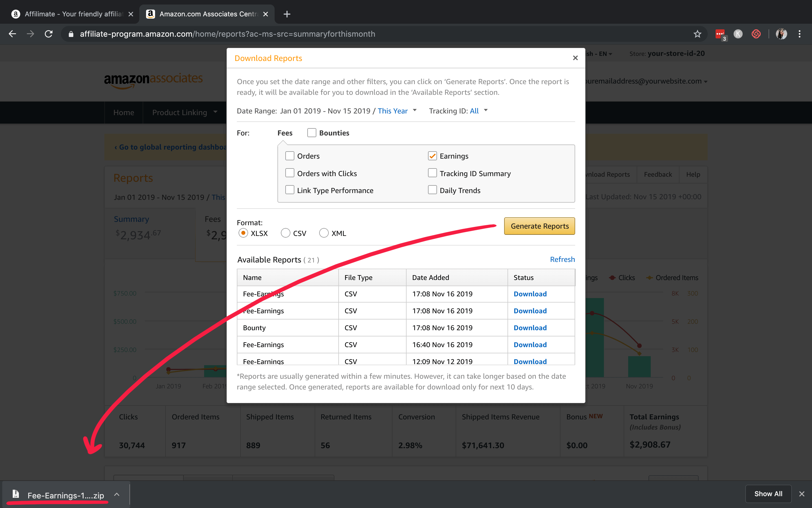
Task: Download the 12:09 Nov 12 Fee-Earnings report
Action: click(x=530, y=361)
